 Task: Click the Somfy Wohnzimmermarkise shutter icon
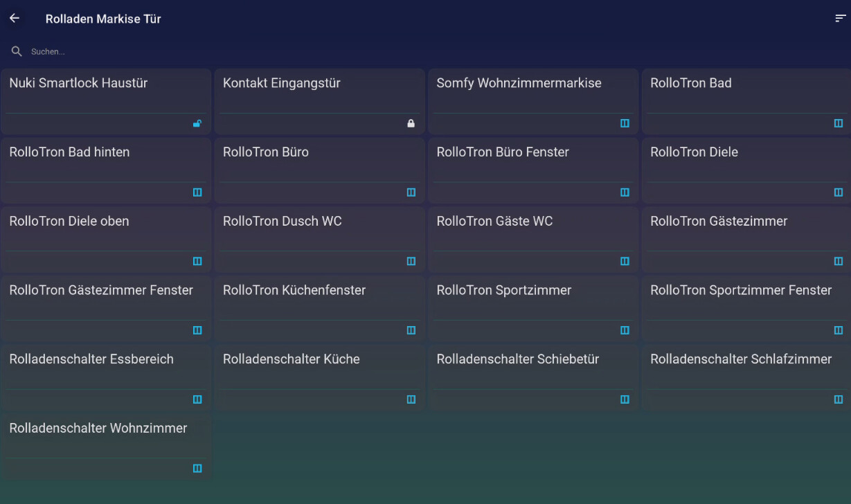click(625, 123)
